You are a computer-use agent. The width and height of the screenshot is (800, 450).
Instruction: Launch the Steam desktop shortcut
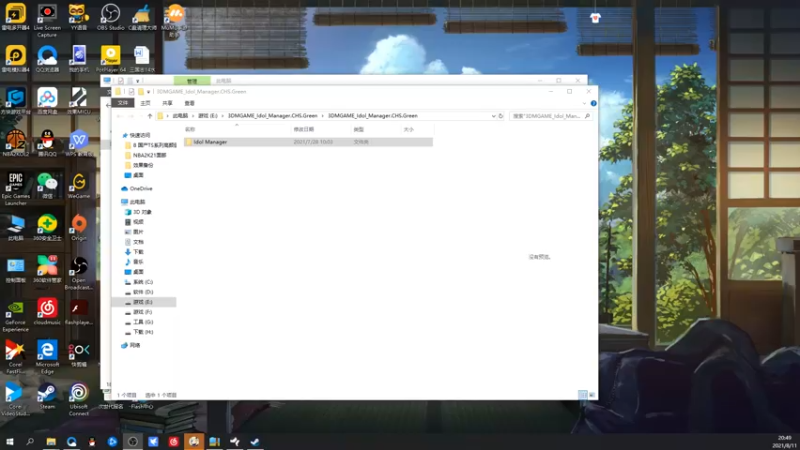[x=47, y=396]
